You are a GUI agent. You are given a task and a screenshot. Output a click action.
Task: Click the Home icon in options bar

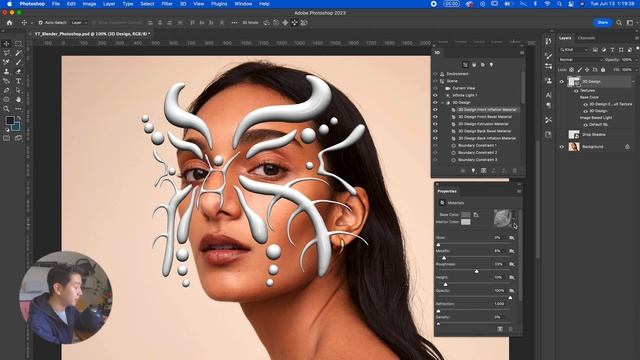pyautogui.click(x=9, y=23)
